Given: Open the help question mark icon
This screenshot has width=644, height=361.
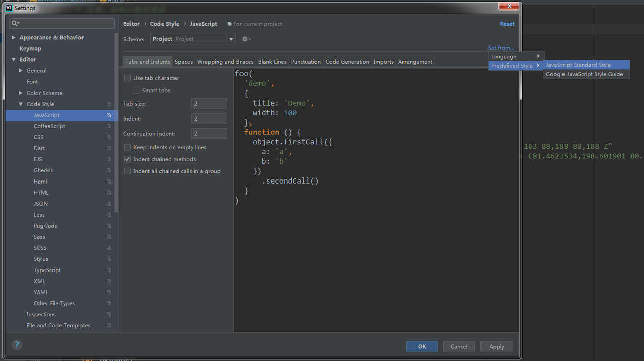Looking at the screenshot, I should [17, 345].
